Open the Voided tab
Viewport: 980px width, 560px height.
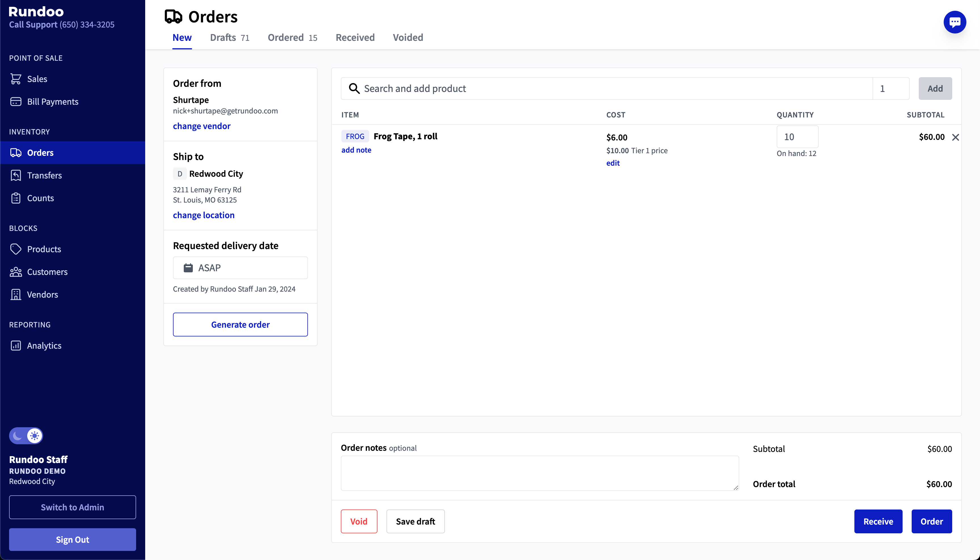408,37
